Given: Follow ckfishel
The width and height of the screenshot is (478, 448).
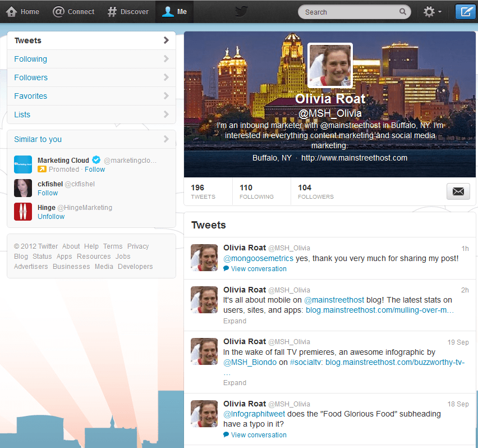Looking at the screenshot, I should [48, 193].
